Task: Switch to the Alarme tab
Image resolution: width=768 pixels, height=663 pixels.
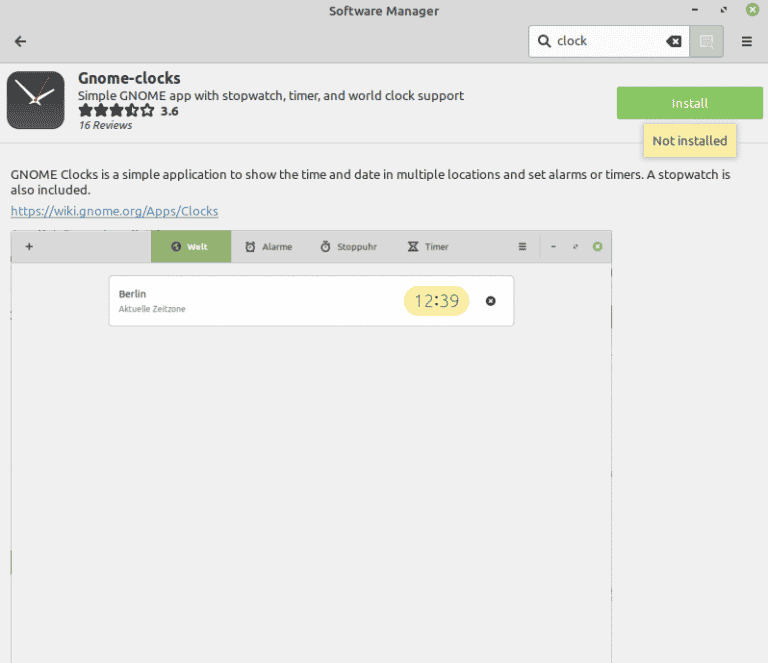Action: (x=269, y=246)
